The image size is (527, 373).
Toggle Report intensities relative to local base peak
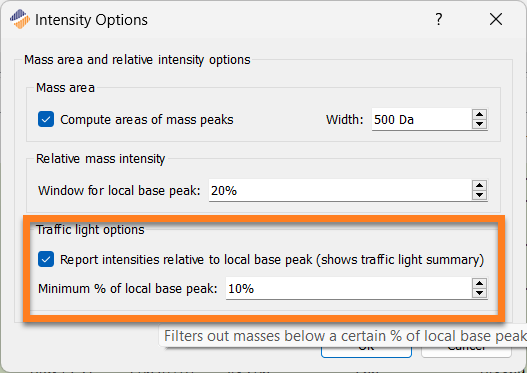pos(46,259)
